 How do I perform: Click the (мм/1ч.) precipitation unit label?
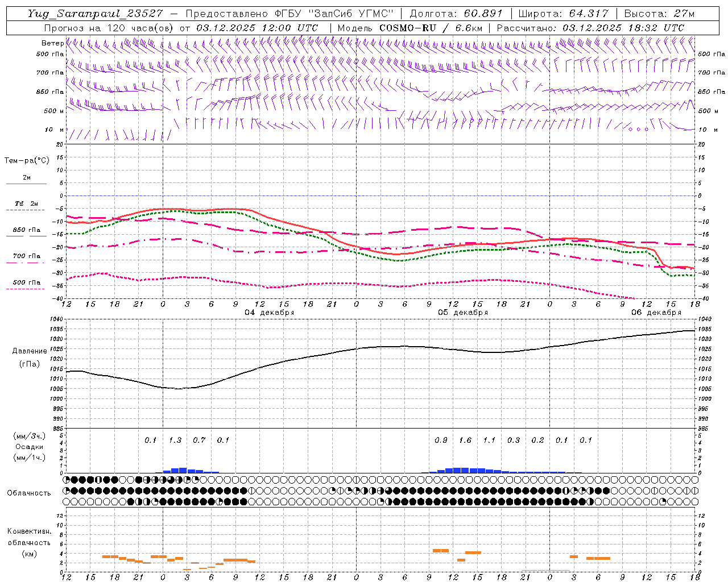click(30, 458)
